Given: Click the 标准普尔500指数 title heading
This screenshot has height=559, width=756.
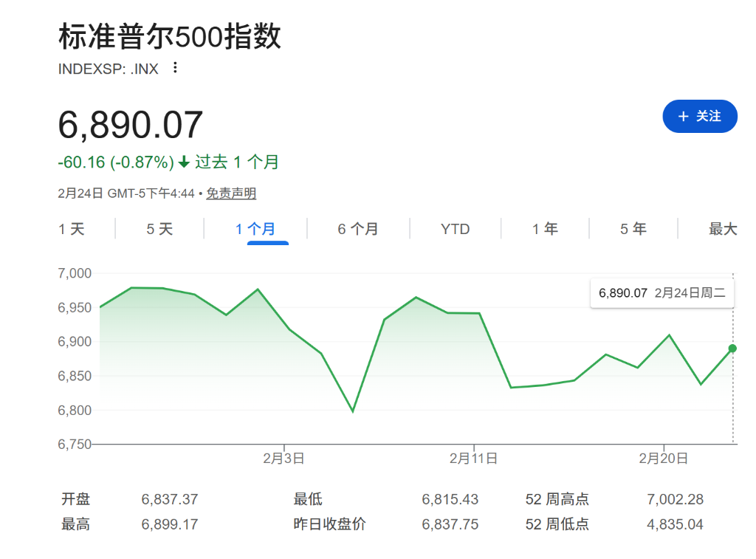Looking at the screenshot, I should pos(170,37).
